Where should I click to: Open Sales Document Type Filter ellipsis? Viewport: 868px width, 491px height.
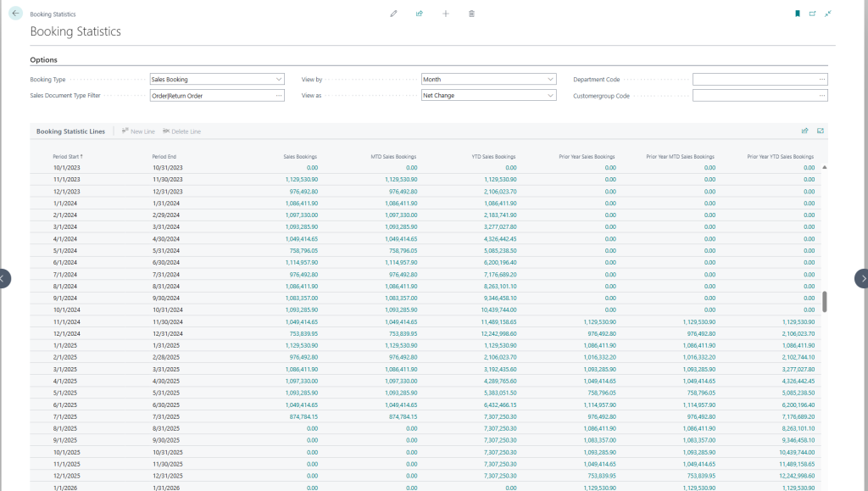(x=279, y=96)
